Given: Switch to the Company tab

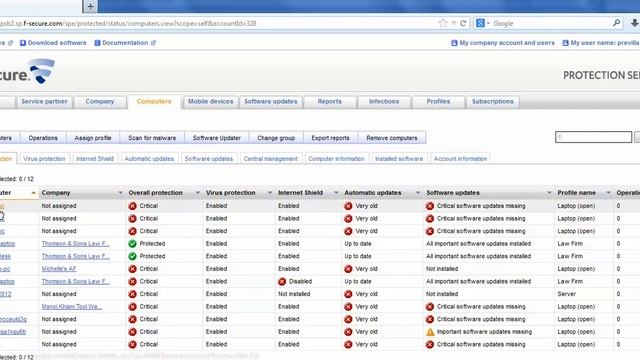Looking at the screenshot, I should click(x=100, y=102).
